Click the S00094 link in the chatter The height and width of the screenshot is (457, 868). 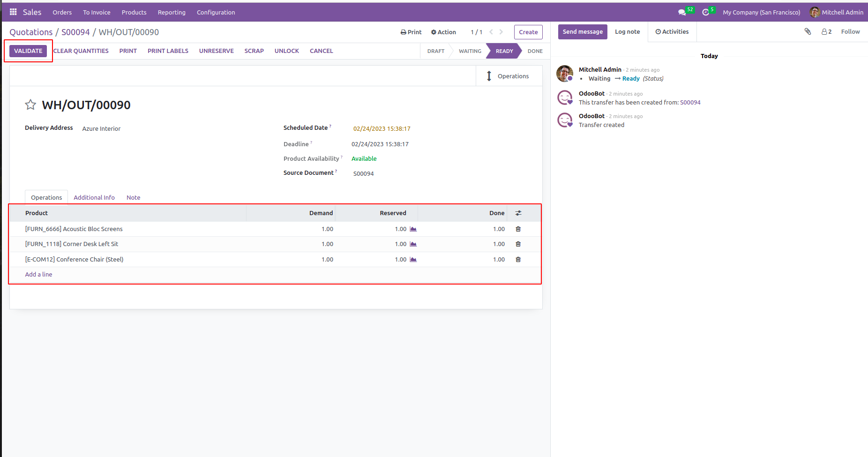(x=690, y=103)
